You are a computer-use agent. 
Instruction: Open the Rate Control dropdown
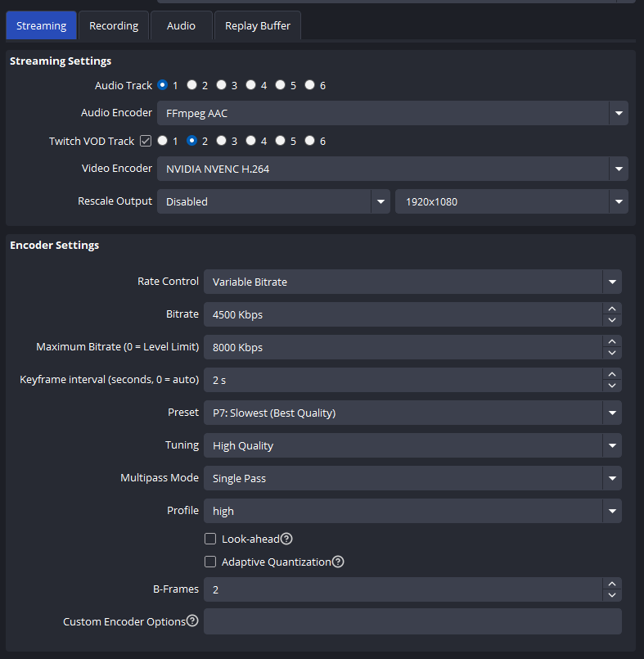[412, 282]
